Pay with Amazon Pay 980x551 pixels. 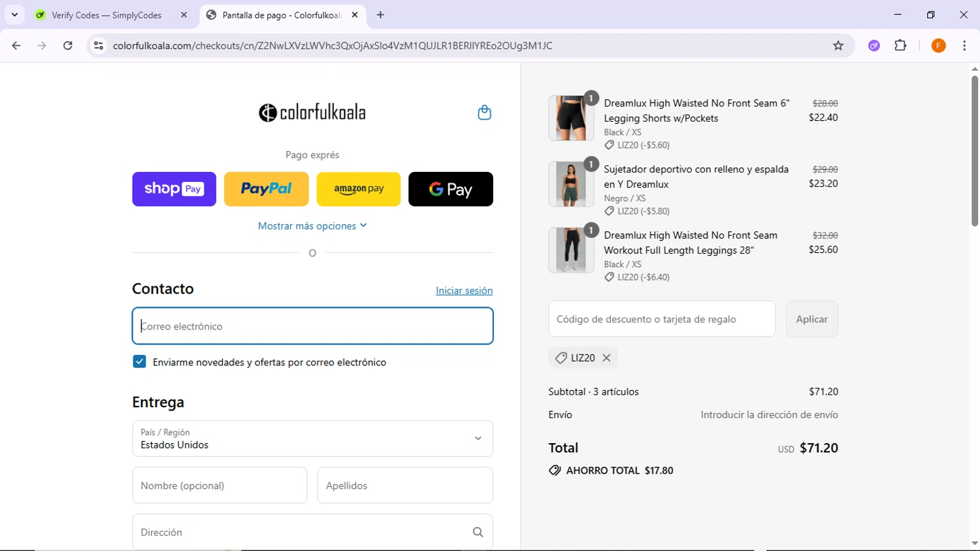tap(359, 189)
